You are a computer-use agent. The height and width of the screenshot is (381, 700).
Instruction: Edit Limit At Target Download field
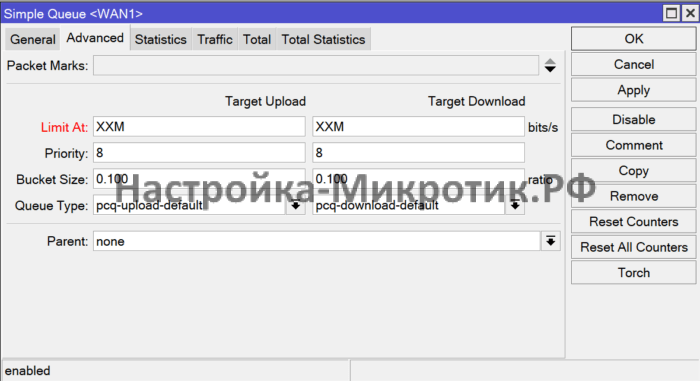418,127
